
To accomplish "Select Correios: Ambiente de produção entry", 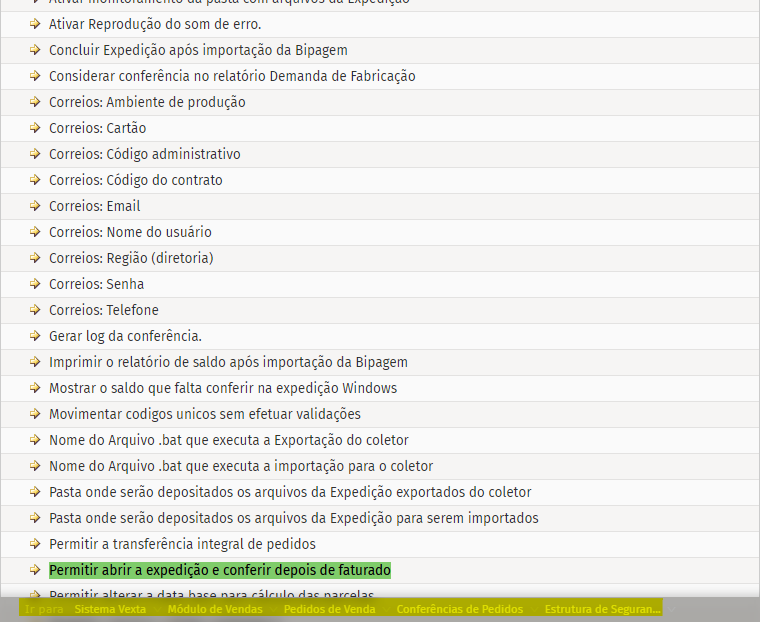I will click(147, 102).
